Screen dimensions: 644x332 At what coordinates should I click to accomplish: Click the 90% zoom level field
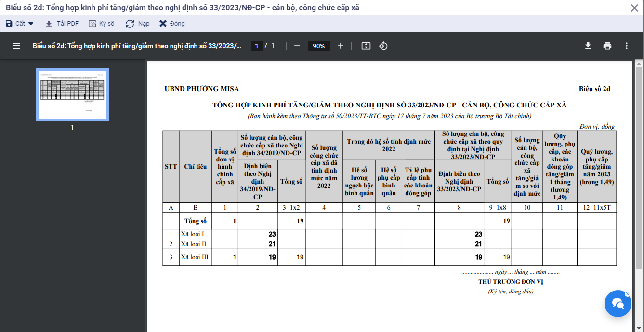(x=318, y=46)
